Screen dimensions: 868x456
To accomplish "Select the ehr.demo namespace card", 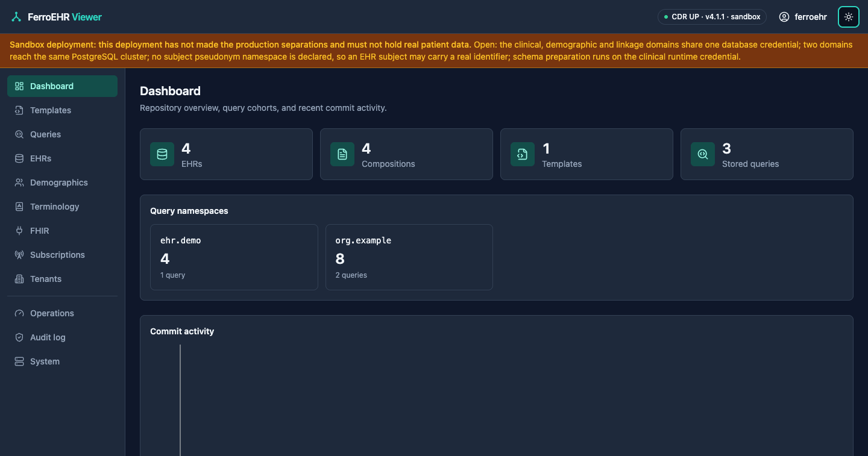I will click(234, 257).
